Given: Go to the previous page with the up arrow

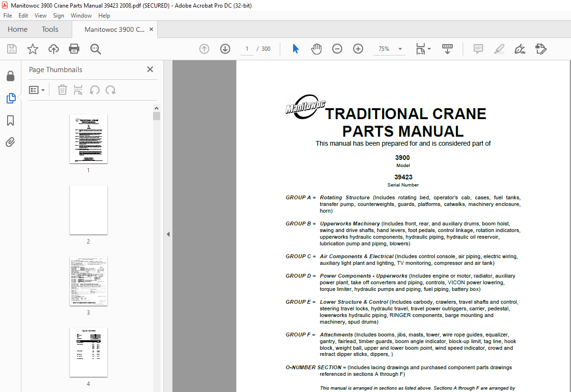Looking at the screenshot, I should (x=204, y=49).
